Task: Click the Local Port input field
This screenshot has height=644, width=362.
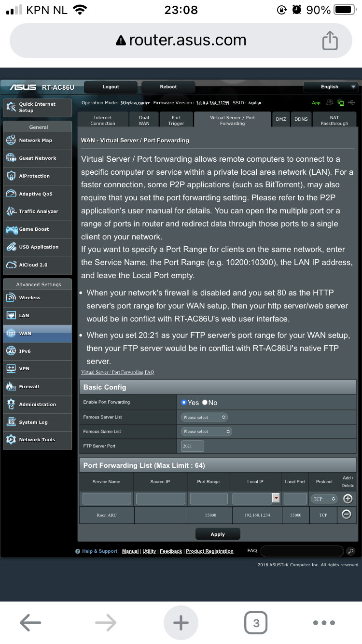Action: click(295, 499)
